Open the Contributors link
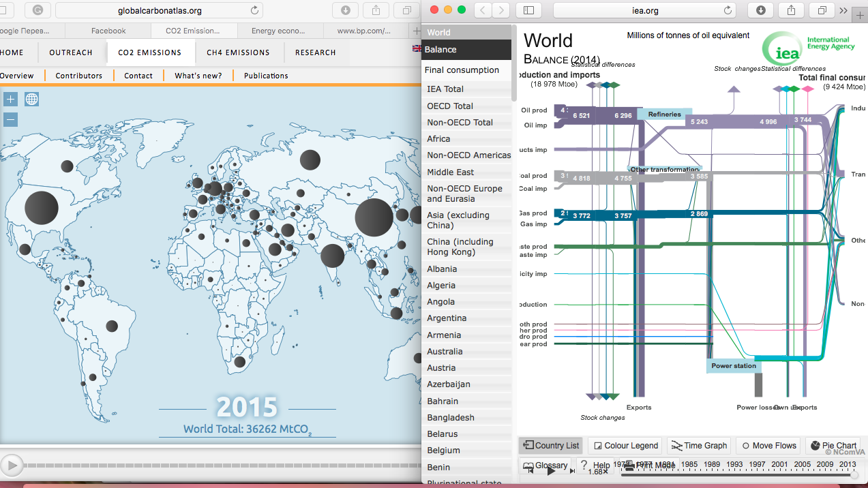The height and width of the screenshot is (488, 868). [79, 76]
